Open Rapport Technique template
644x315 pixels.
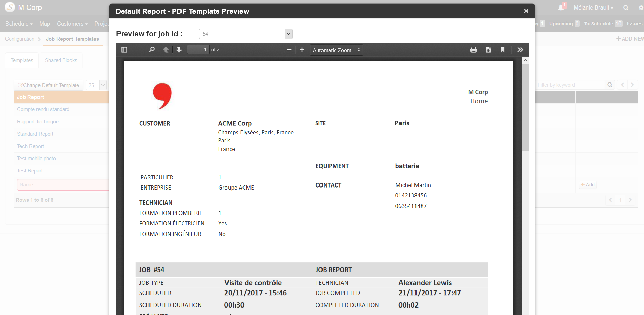(38, 122)
